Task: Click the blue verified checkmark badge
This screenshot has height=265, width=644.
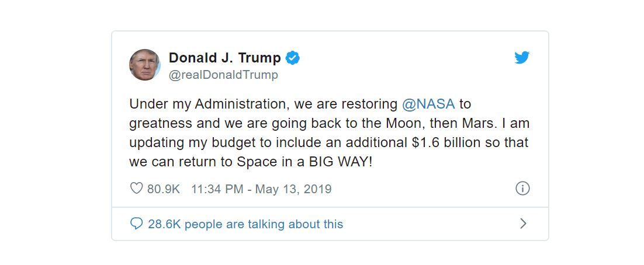Action: coord(293,58)
